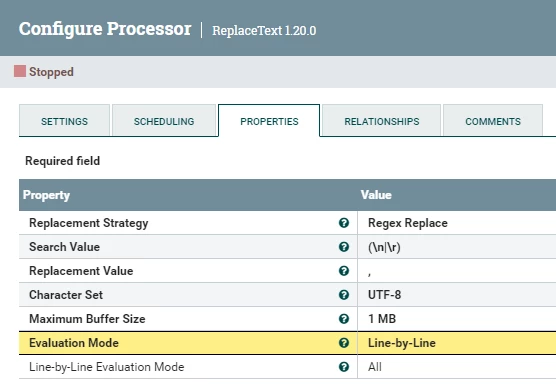The width and height of the screenshot is (556, 390).
Task: Select the Properties tab
Action: [269, 121]
